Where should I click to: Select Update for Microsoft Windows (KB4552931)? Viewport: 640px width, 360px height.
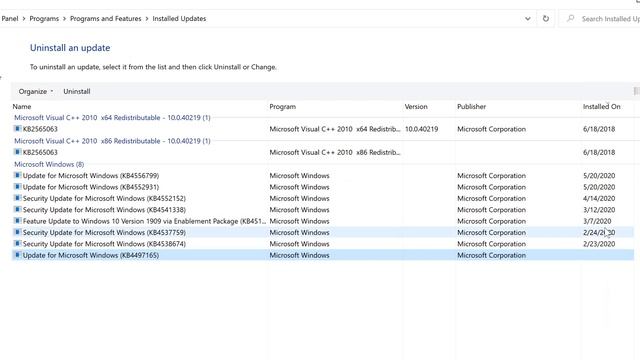tap(91, 187)
